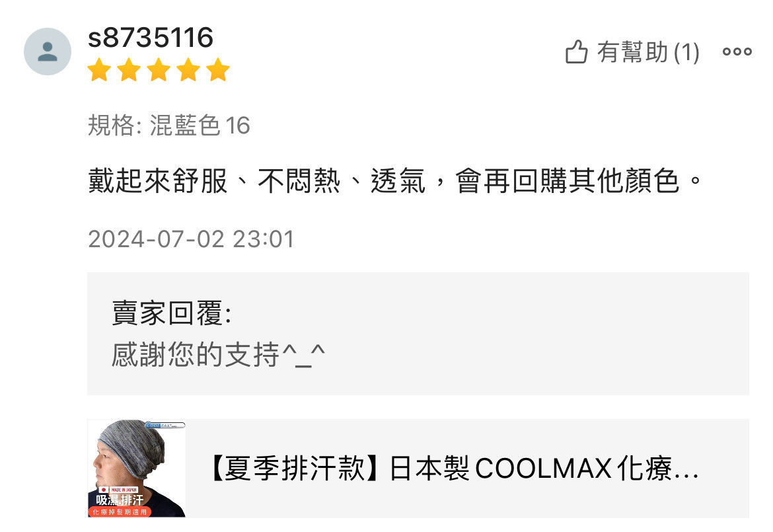Click the 吸濕排汗 badge on product image

[x=120, y=499]
